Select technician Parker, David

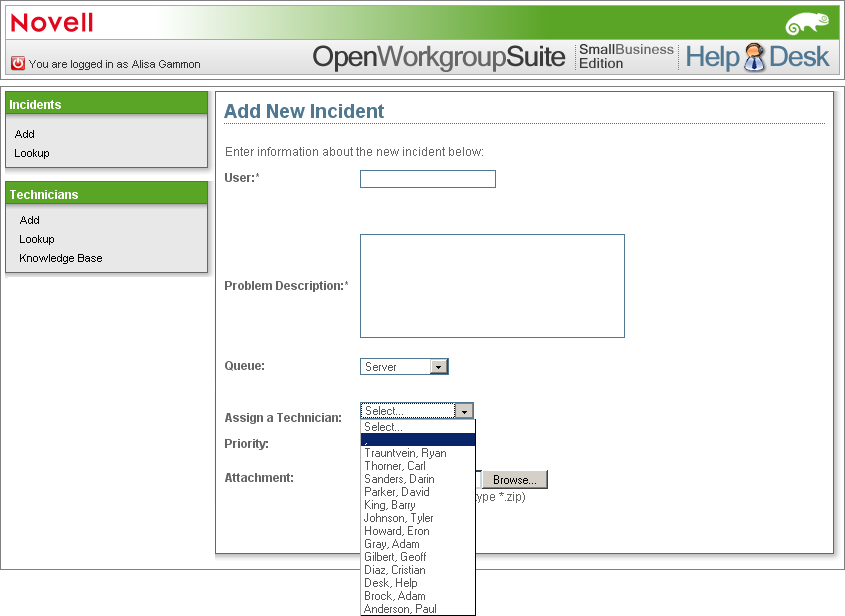(x=418, y=492)
